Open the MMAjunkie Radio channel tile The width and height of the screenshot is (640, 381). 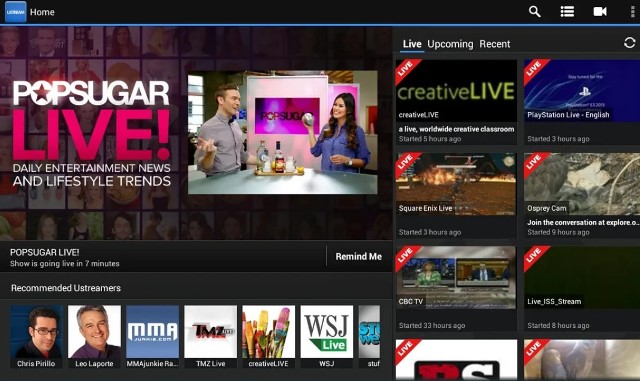(x=152, y=336)
